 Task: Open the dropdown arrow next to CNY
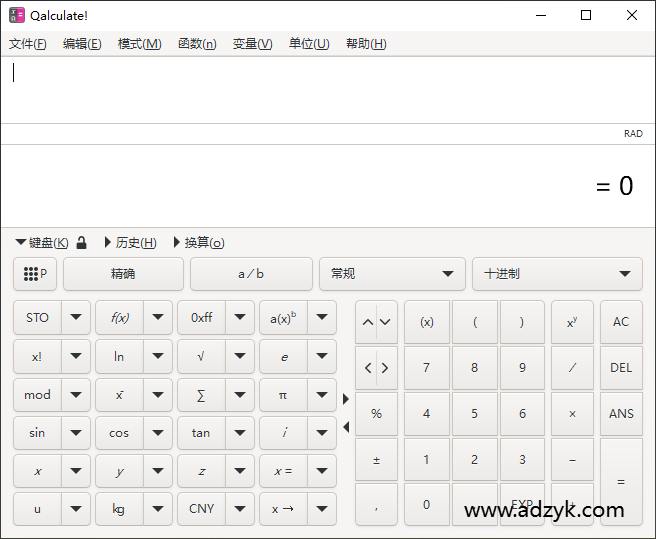pyautogui.click(x=240, y=509)
